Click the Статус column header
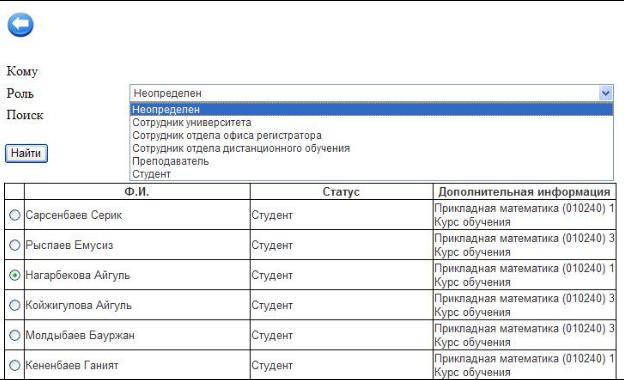 tap(341, 192)
